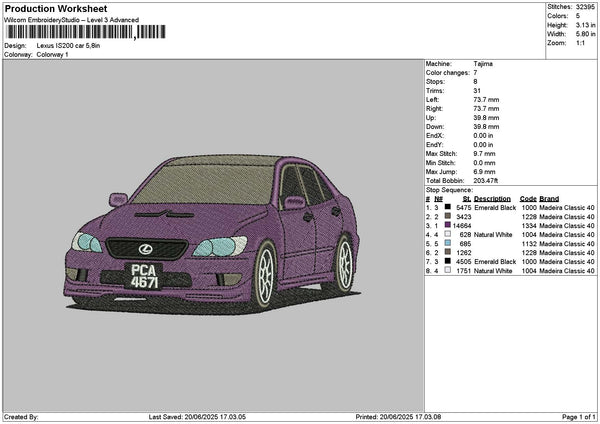Image resolution: width=600 pixels, height=424 pixels.
Task: Click the 'Stop Sequence:' heading
Action: (449, 190)
